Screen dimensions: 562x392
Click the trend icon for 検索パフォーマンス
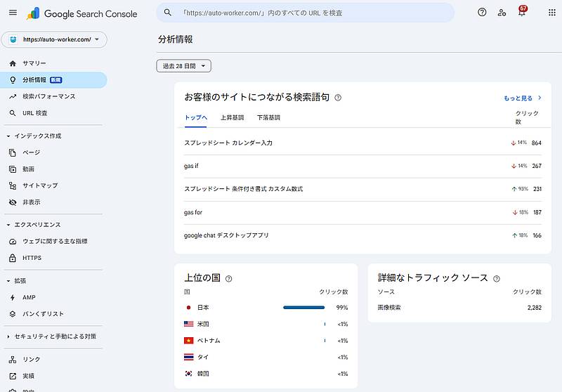[x=13, y=96]
